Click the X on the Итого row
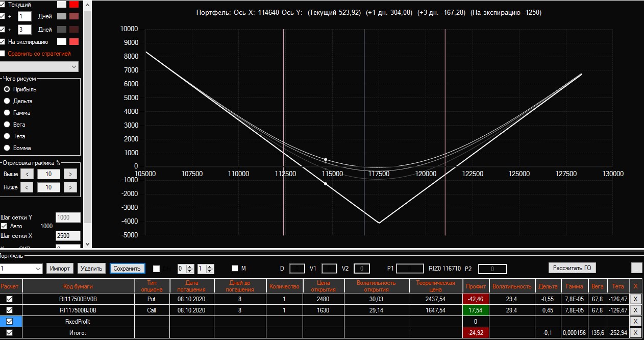644x340 pixels. (635, 333)
